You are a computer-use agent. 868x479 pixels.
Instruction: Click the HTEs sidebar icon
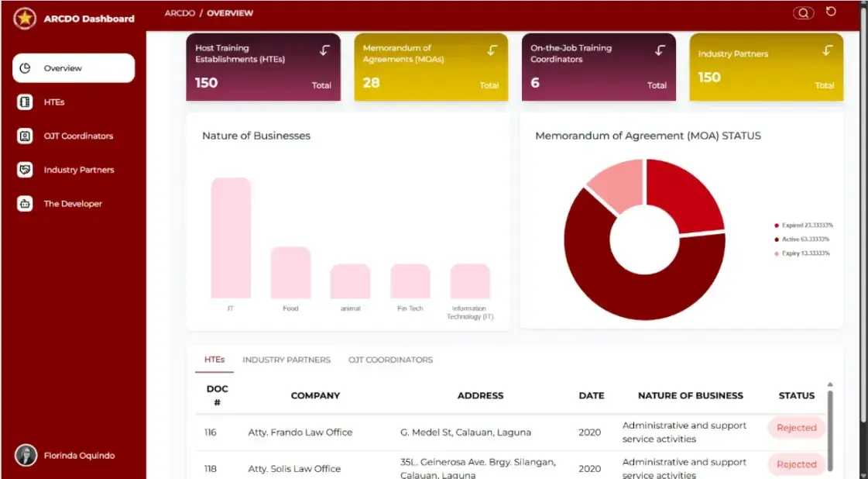pos(25,102)
